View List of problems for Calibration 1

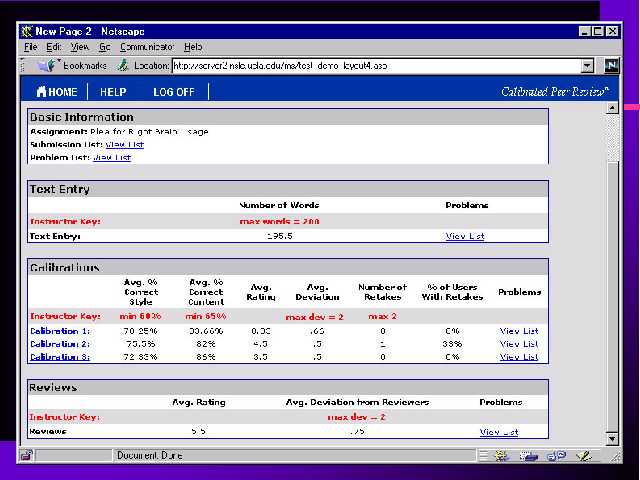pos(519,331)
